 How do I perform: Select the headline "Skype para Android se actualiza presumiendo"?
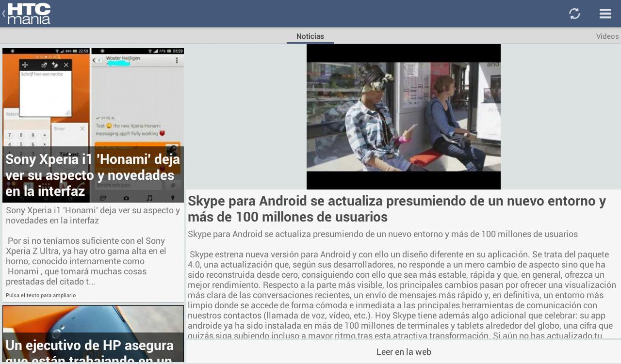(x=397, y=208)
